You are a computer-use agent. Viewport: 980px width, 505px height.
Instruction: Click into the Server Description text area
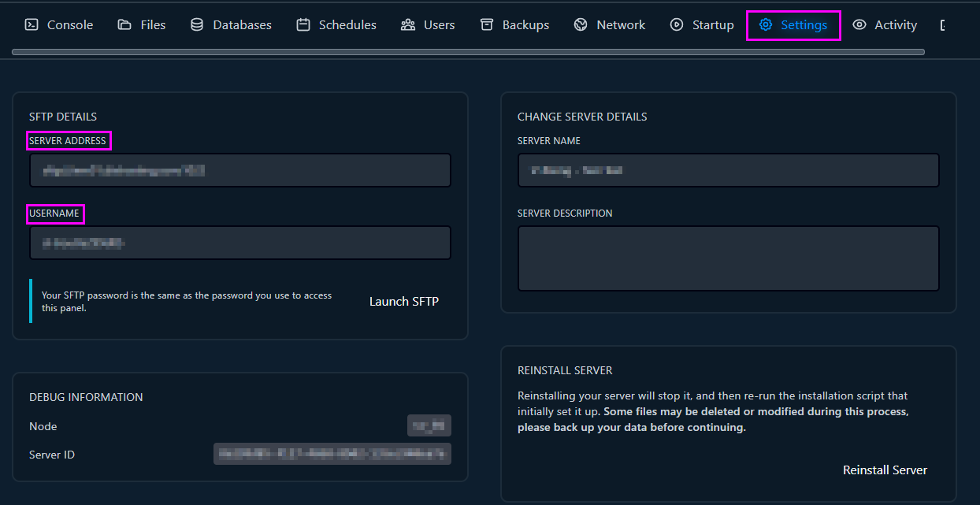728,258
